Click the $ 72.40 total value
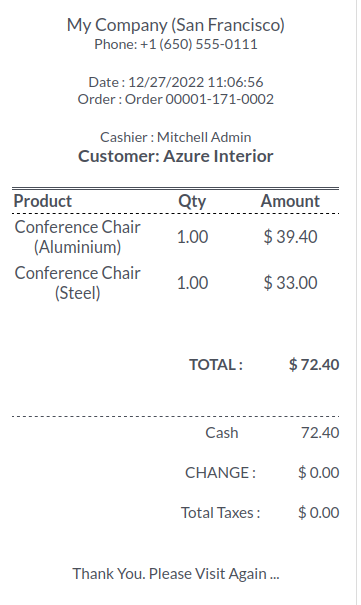361x605 pixels. click(314, 365)
